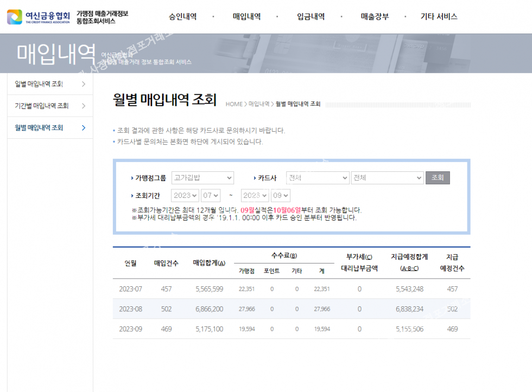
Task: Click the 2023-08 table row
Action: 292,309
